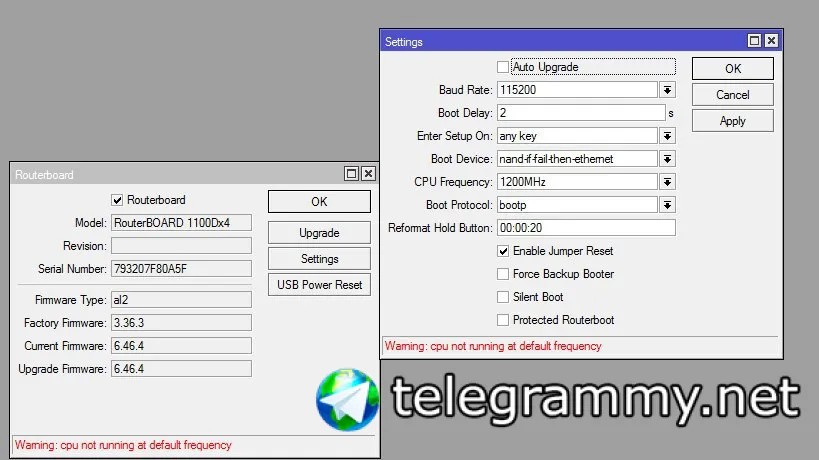Maximize the Settings window
819x460 pixels.
click(x=754, y=41)
